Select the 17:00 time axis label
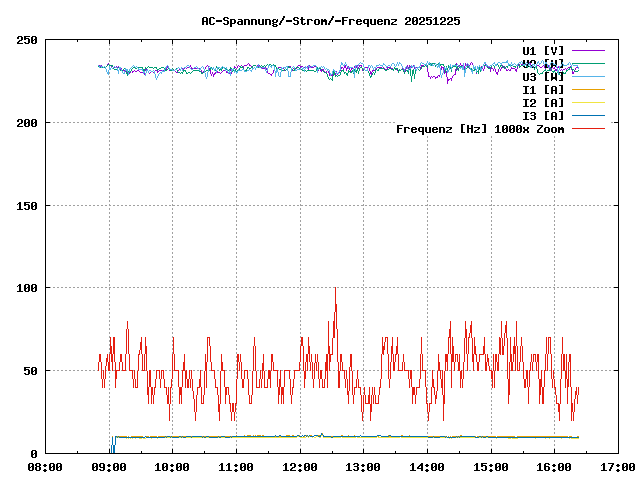The width and height of the screenshot is (640, 480). [x=617, y=466]
